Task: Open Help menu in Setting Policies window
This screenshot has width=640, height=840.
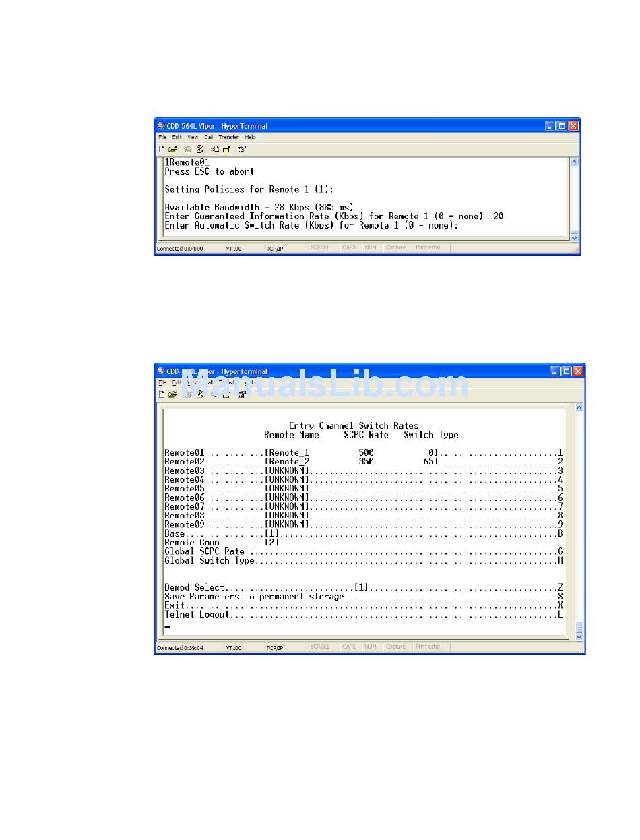Action: tap(250, 137)
